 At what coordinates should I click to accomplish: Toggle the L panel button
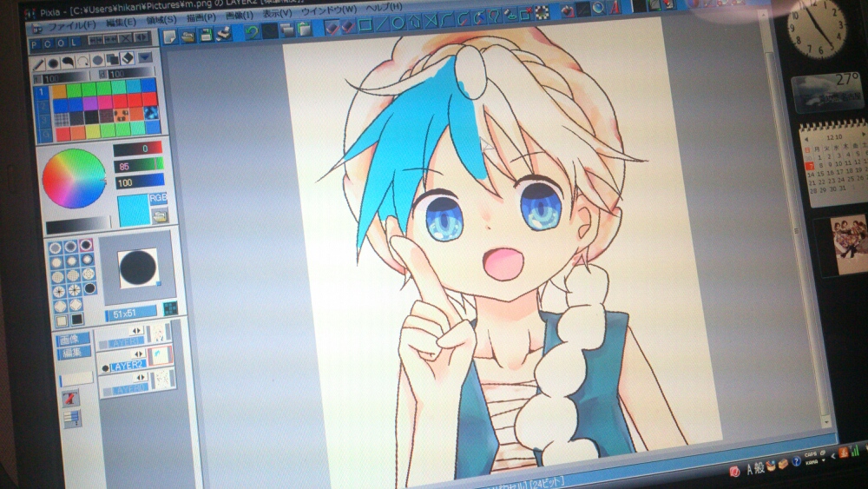[x=74, y=42]
